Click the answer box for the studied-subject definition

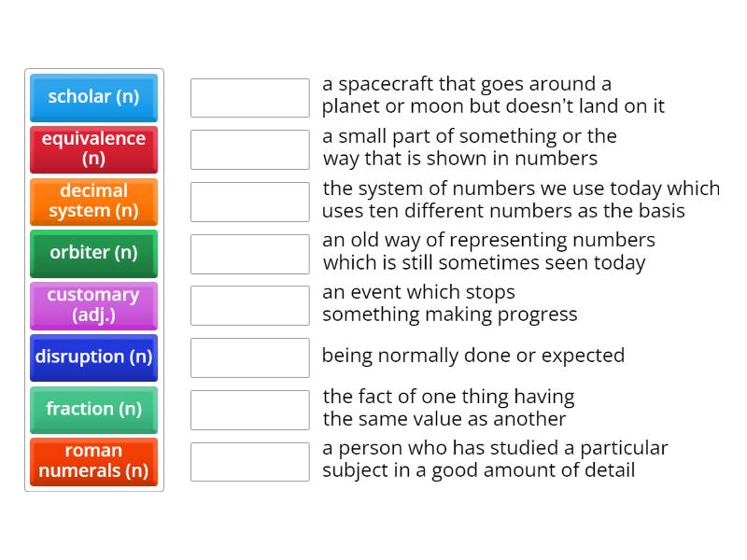click(248, 461)
